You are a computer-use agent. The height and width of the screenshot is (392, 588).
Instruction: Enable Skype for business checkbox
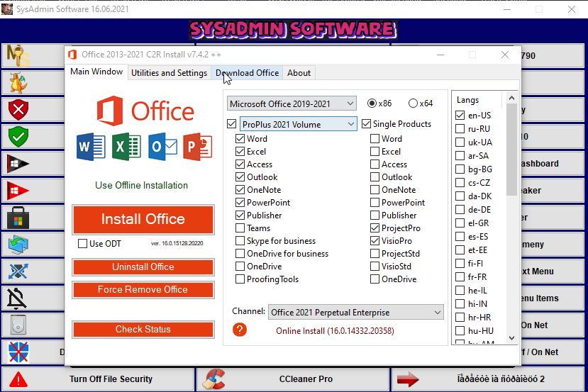click(240, 240)
